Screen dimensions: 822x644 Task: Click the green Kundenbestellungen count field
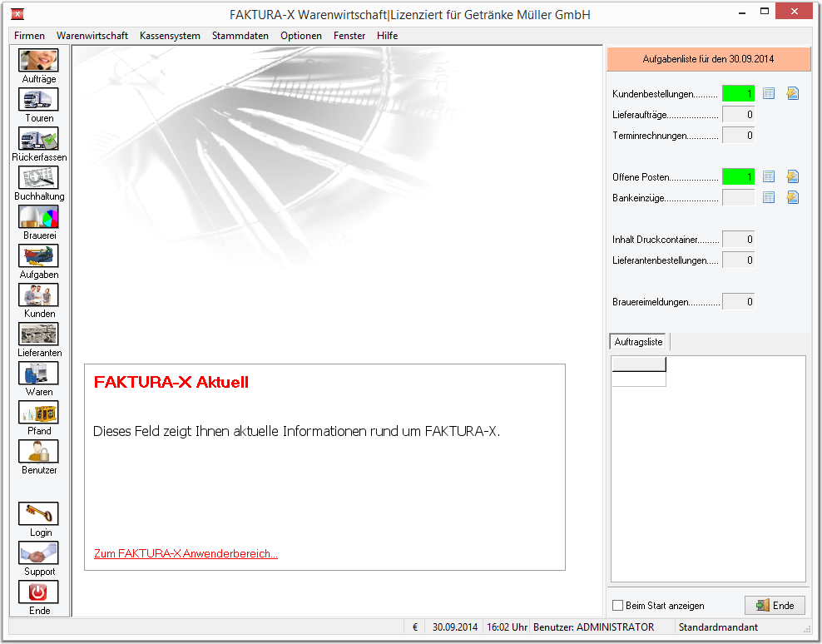[x=738, y=93]
